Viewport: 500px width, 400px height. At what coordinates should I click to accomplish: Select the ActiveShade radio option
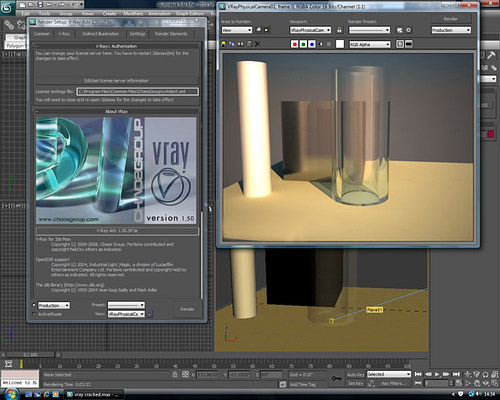coord(34,314)
